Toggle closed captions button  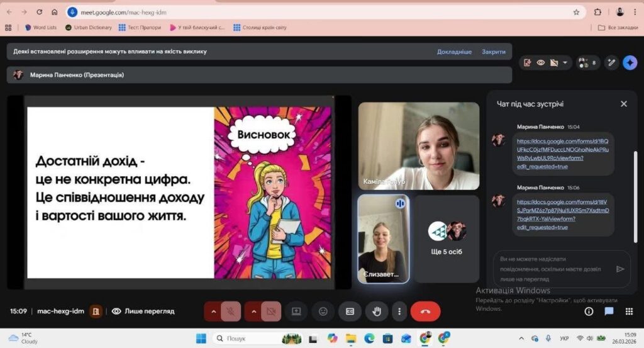click(350, 311)
